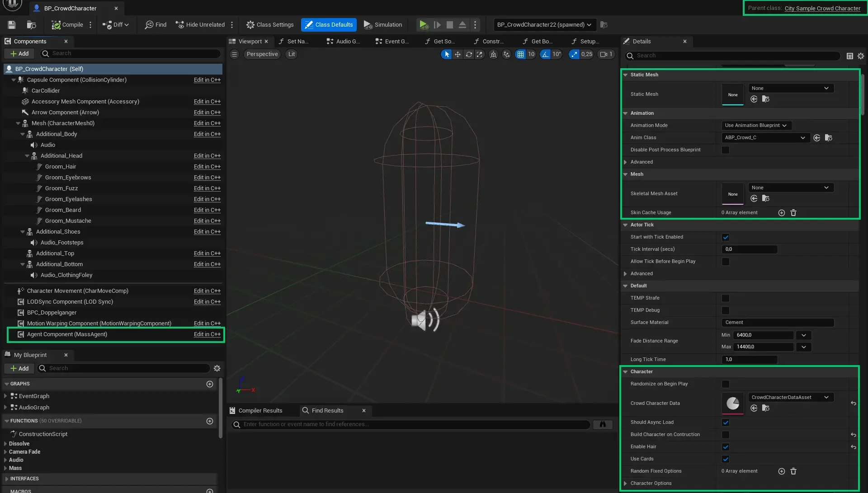Toggle grid snapping icon in viewport
868x493 pixels.
click(521, 54)
